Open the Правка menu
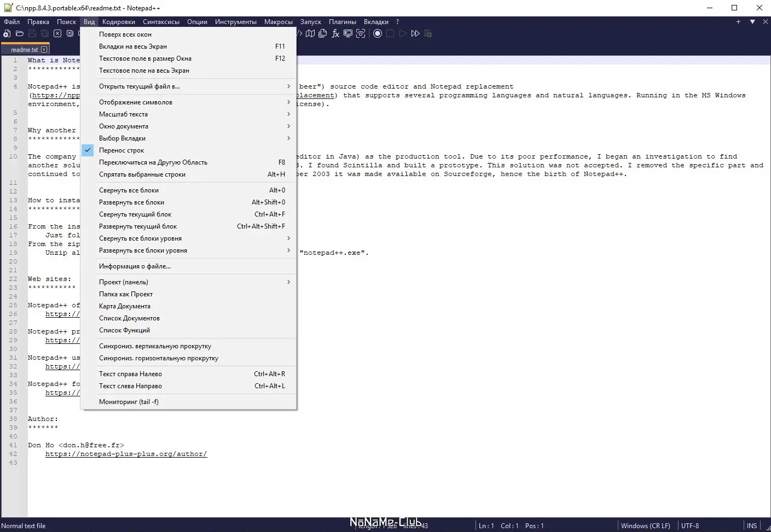Screen dimensions: 771x532 click(38, 22)
